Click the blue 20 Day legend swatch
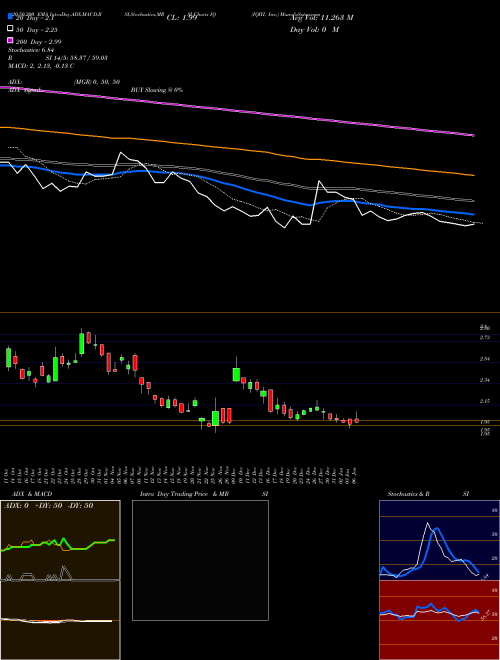The image size is (500, 660). pos(10,16)
